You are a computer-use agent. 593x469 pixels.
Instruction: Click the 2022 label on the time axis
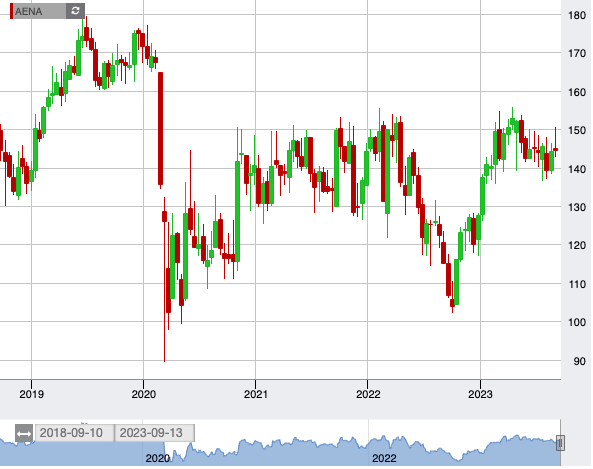[368, 394]
